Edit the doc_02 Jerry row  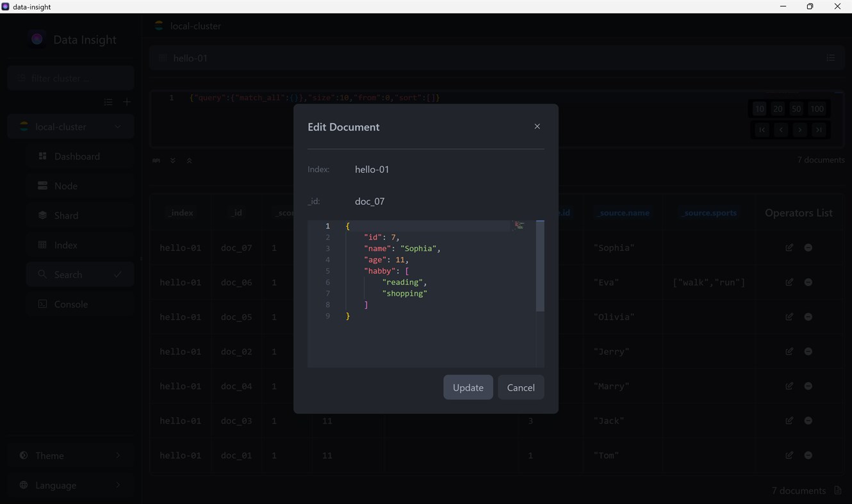click(789, 352)
